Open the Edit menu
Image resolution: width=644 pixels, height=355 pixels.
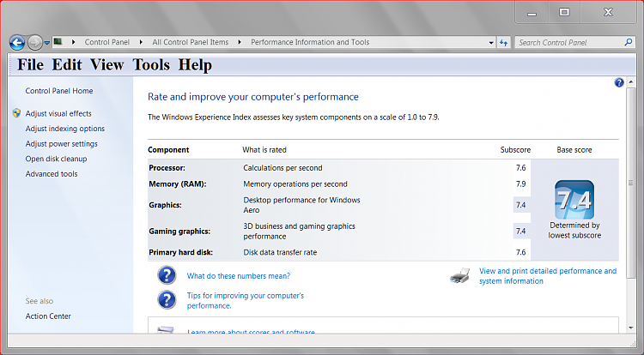[67, 65]
